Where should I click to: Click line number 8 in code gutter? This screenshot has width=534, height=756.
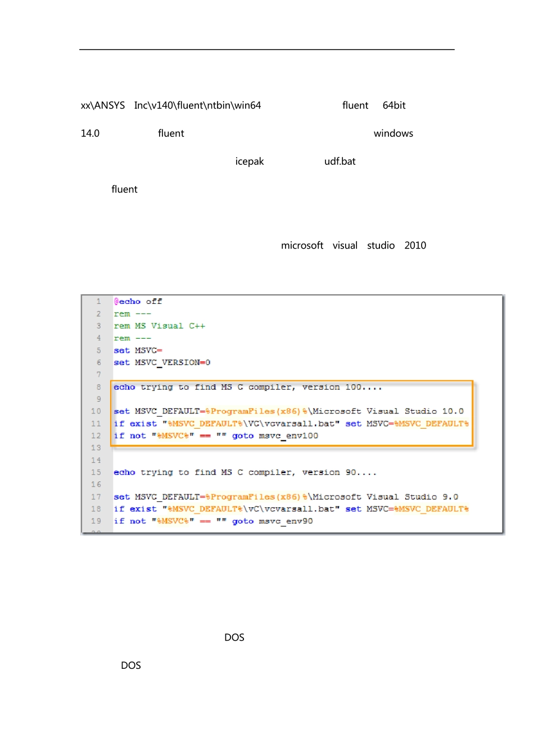(98, 387)
